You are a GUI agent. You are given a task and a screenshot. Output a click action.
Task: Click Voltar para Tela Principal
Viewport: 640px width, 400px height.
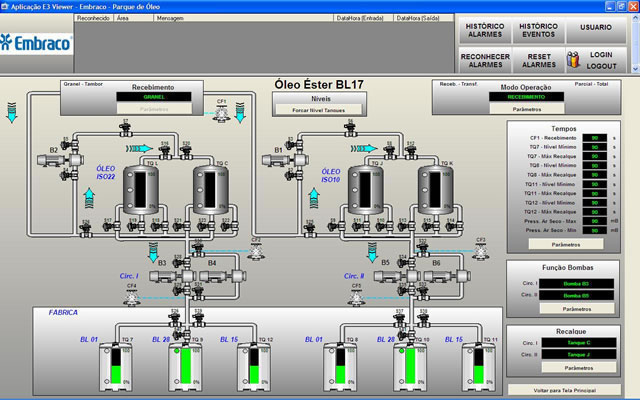[564, 390]
